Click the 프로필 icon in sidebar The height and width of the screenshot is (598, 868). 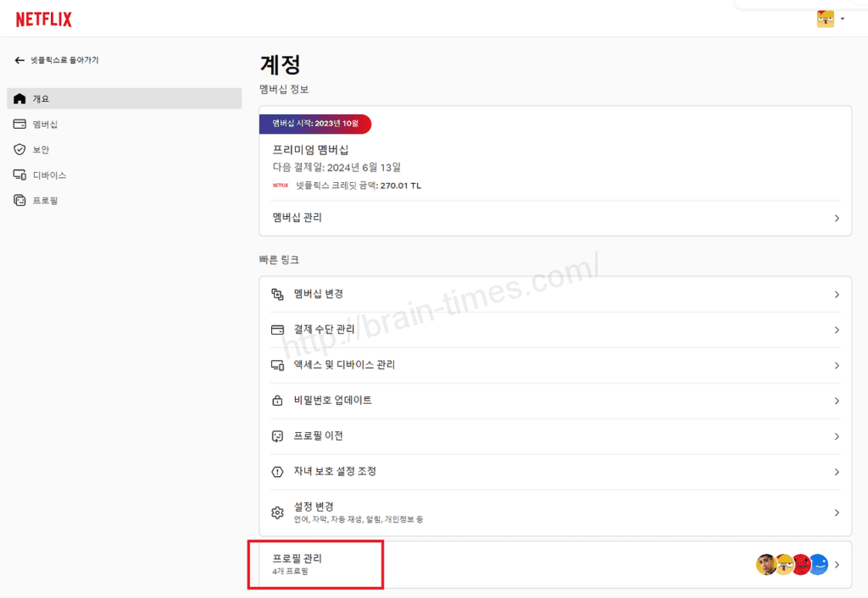(x=19, y=201)
